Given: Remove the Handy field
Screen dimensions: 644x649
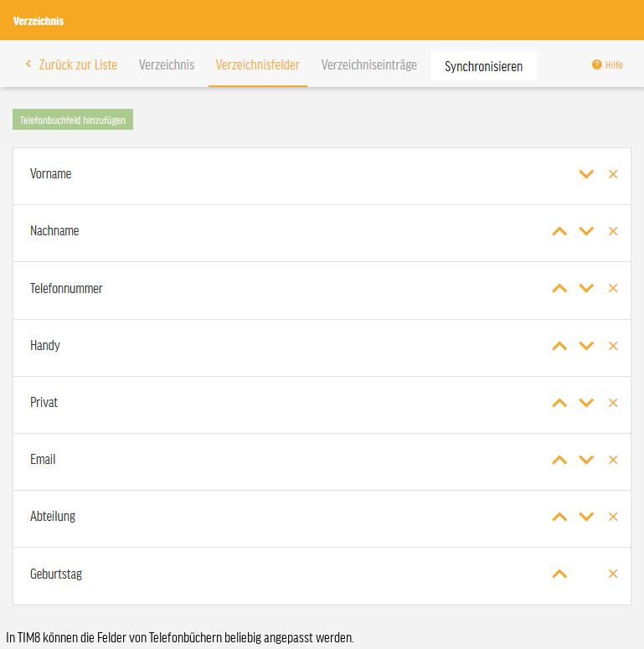Looking at the screenshot, I should [613, 346].
